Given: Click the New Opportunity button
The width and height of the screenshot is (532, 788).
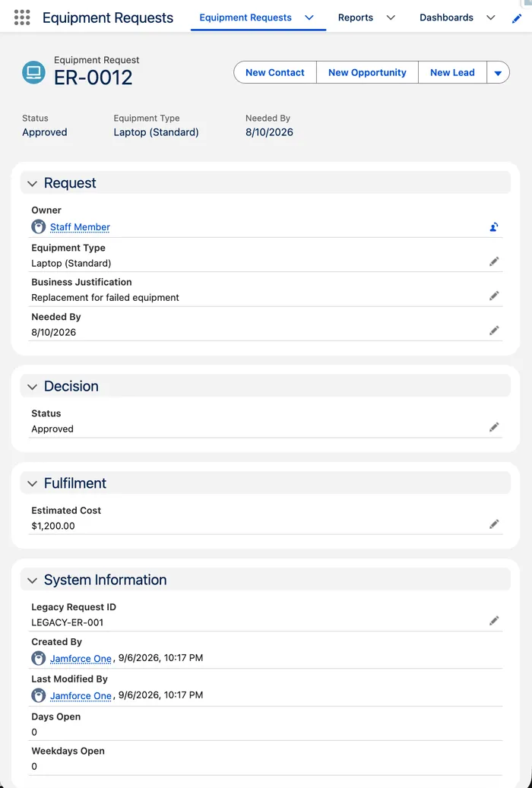Looking at the screenshot, I should (367, 72).
